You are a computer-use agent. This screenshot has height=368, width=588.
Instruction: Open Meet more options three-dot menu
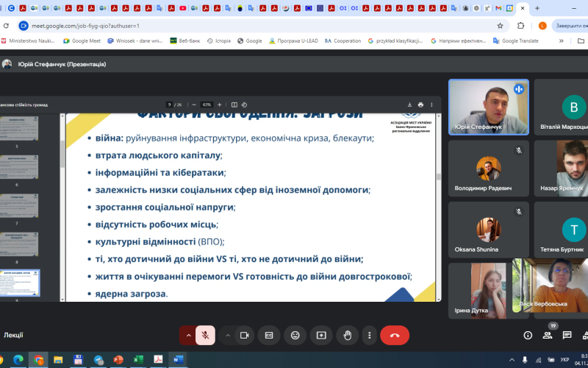point(370,336)
